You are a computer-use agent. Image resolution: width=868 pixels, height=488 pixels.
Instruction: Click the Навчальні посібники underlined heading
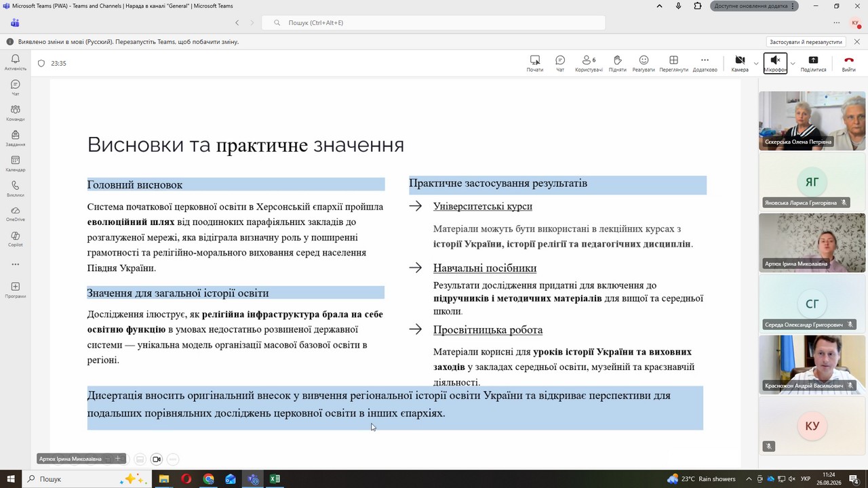(485, 268)
